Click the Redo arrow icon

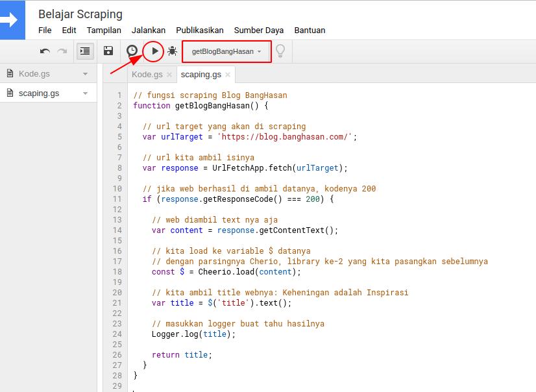(x=62, y=51)
